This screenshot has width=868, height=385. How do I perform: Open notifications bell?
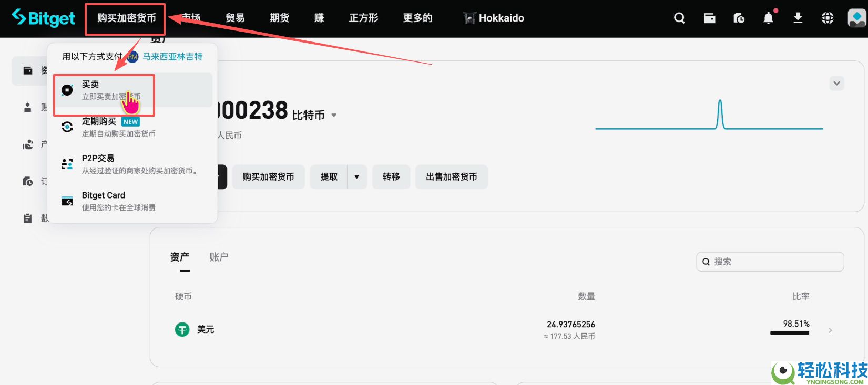pos(768,18)
